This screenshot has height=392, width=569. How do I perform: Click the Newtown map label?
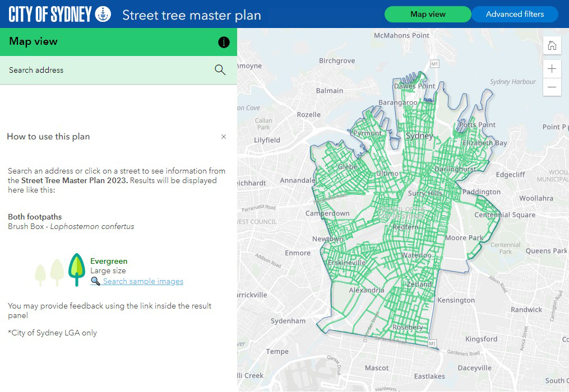pyautogui.click(x=328, y=239)
